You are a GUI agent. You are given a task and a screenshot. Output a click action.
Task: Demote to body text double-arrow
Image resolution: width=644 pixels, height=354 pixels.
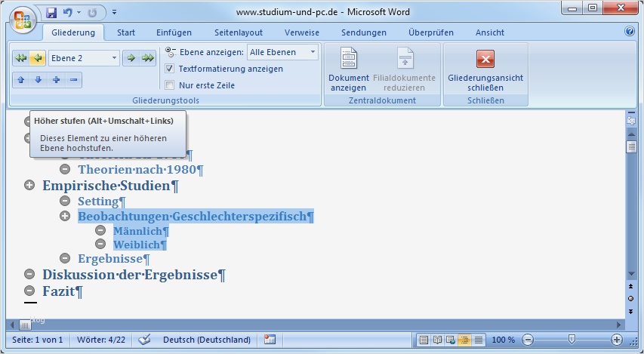click(x=148, y=58)
